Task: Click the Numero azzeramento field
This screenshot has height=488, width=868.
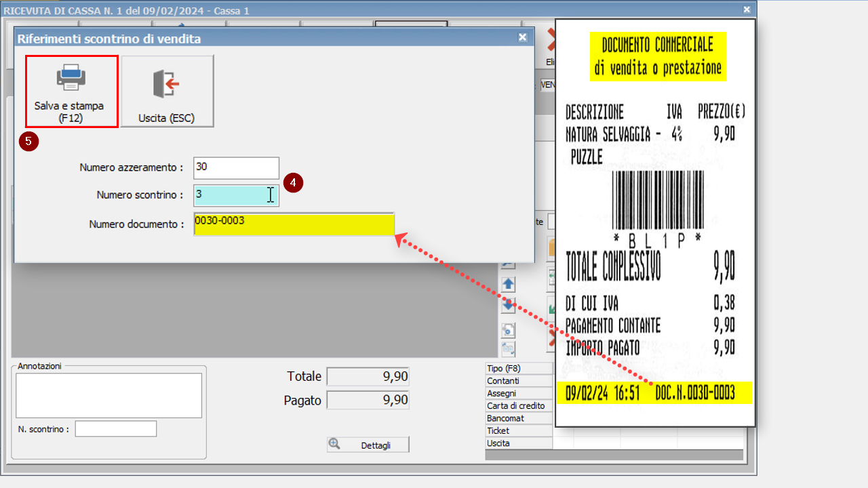Action: (236, 167)
